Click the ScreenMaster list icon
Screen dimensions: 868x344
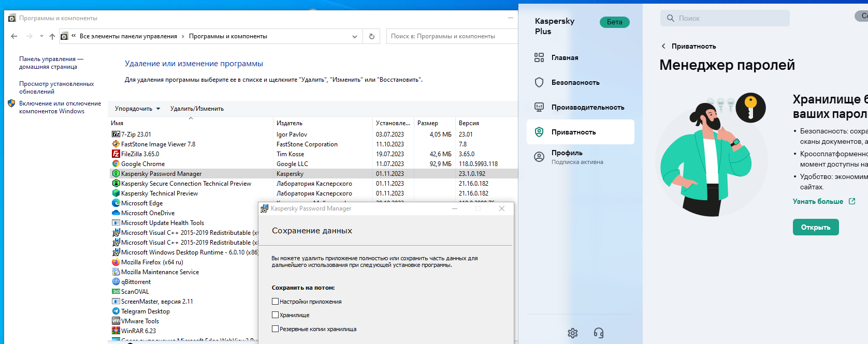116,302
